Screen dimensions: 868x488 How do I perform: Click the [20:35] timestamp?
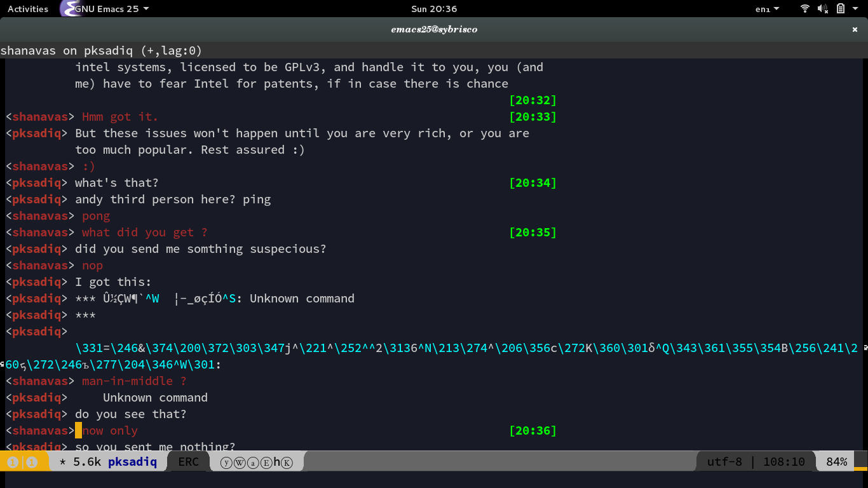(x=532, y=232)
